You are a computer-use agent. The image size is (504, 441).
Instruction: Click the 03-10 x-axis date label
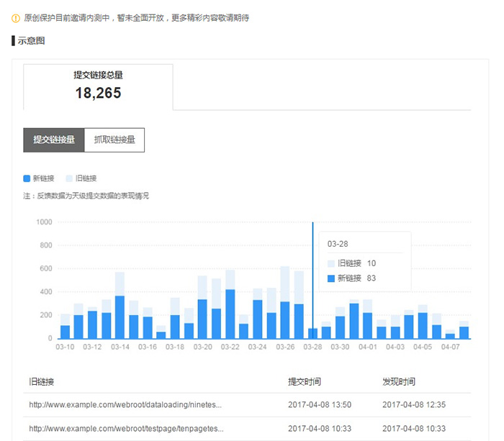click(65, 347)
